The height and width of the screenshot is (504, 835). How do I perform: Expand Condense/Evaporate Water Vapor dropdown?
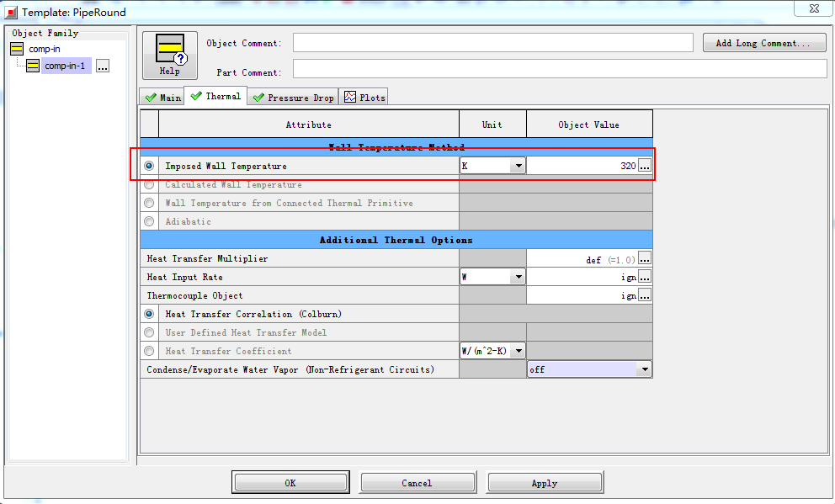[644, 369]
